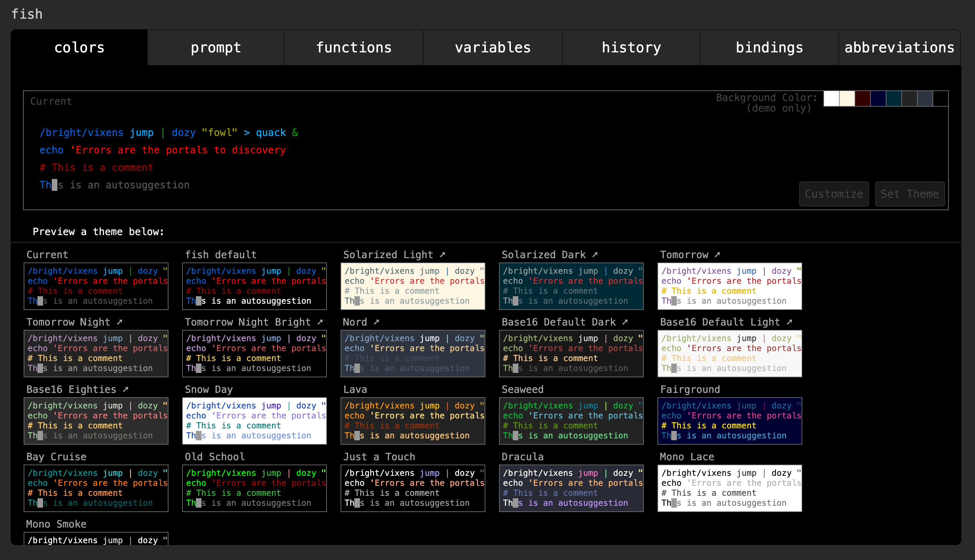Image resolution: width=975 pixels, height=560 pixels.
Task: Click the Customize button
Action: click(x=834, y=194)
